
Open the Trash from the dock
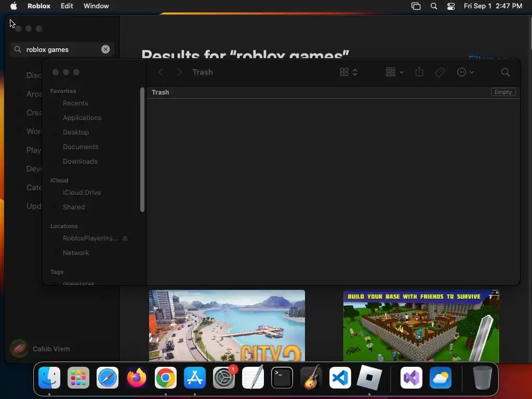[483, 378]
